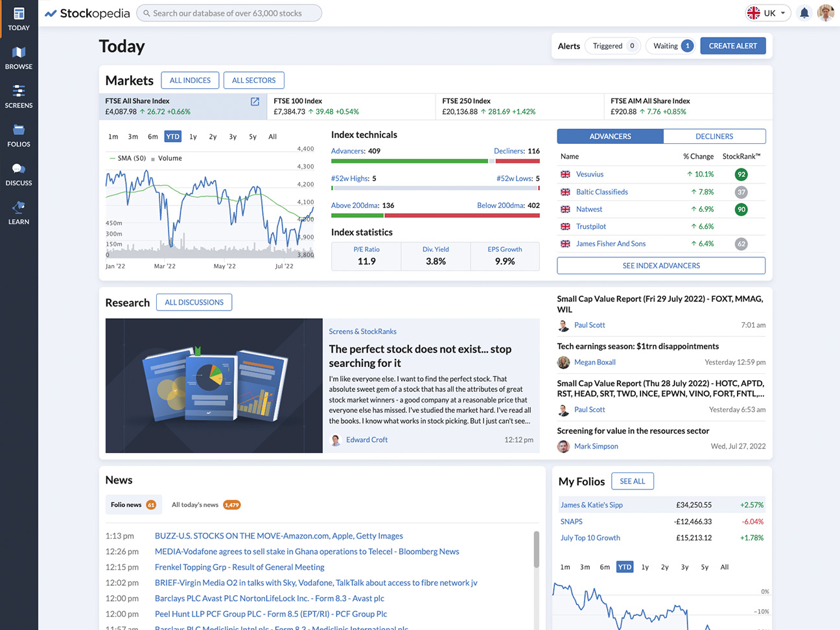Click Create Alert button
Viewport: 840px width, 630px height.
(x=732, y=46)
